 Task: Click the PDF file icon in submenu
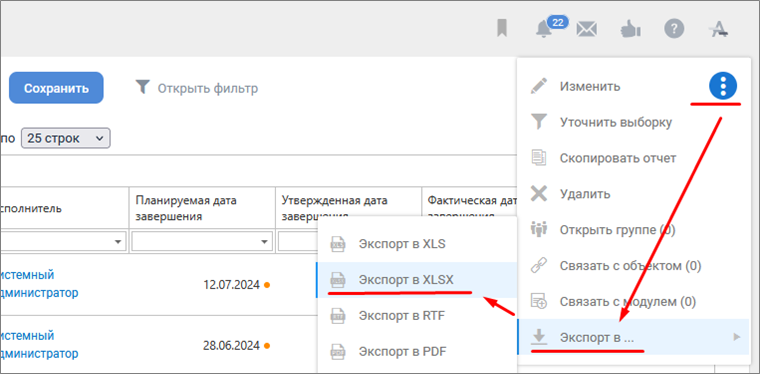337,351
